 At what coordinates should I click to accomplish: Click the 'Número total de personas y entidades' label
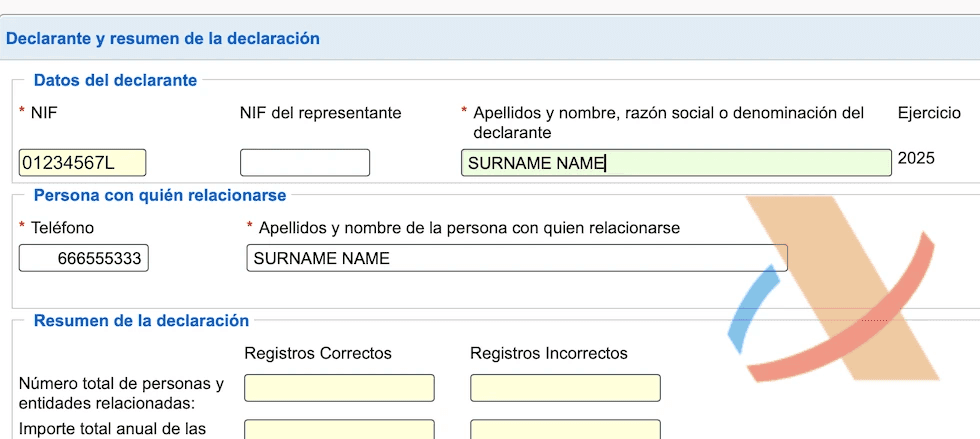(121, 393)
